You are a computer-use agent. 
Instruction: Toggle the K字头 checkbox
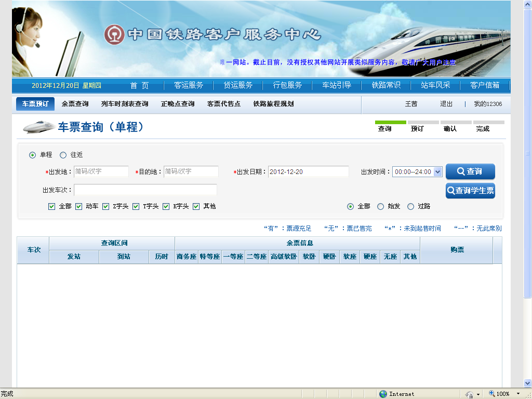tap(166, 206)
